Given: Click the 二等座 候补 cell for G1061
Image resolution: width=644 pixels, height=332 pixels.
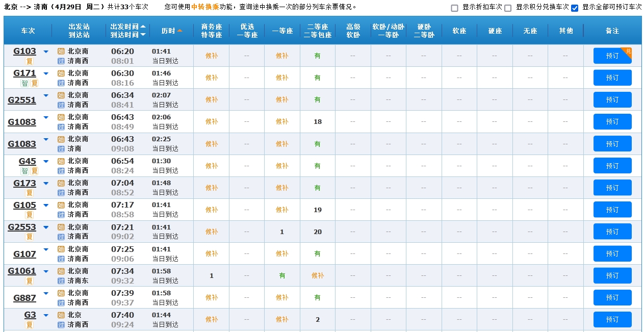Looking at the screenshot, I should pos(318,275).
